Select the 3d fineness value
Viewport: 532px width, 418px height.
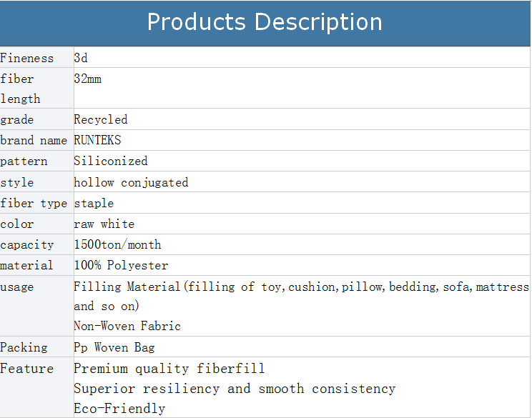pos(81,58)
